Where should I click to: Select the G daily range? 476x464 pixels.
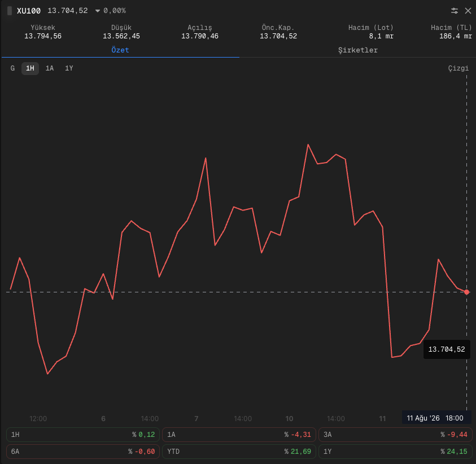point(12,68)
